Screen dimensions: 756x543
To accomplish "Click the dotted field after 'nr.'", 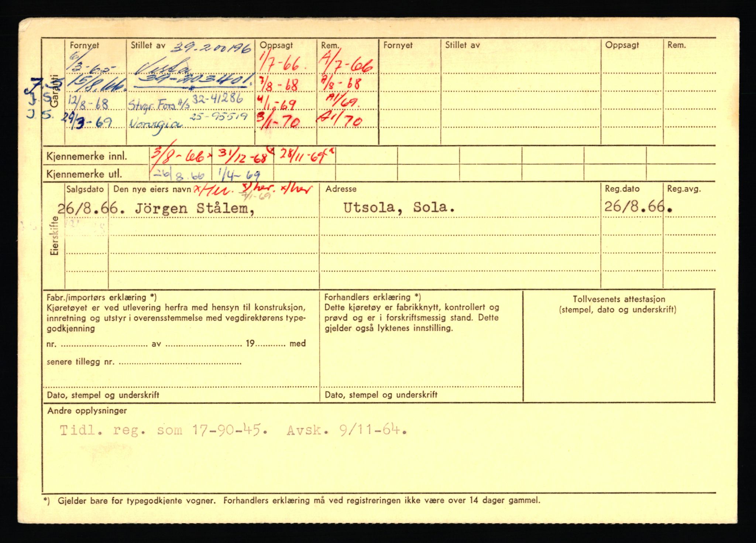I will pyautogui.click(x=104, y=345).
